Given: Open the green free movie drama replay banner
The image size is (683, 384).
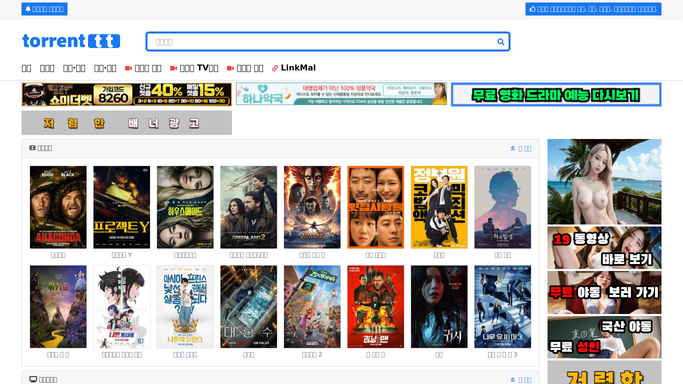Looking at the screenshot, I should (556, 94).
